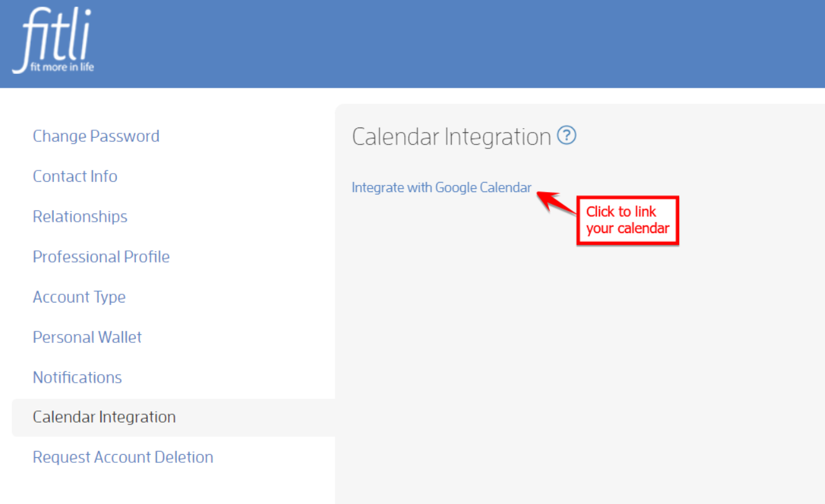Open Request Account Deletion page
This screenshot has height=504, width=825.
pyautogui.click(x=123, y=457)
